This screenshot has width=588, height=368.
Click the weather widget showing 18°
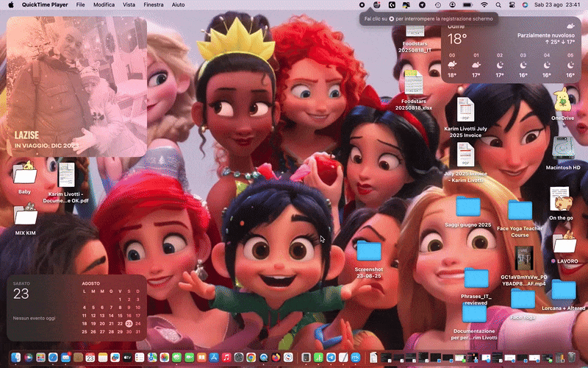(511, 49)
